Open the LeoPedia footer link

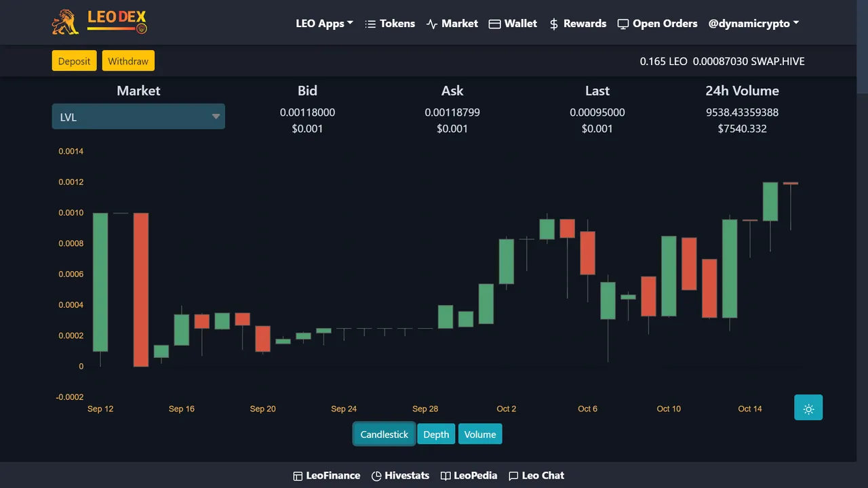tap(475, 475)
